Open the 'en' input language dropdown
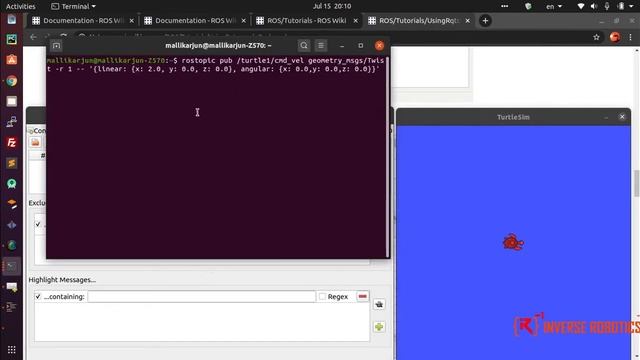This screenshot has width=640, height=360. [x=554, y=6]
